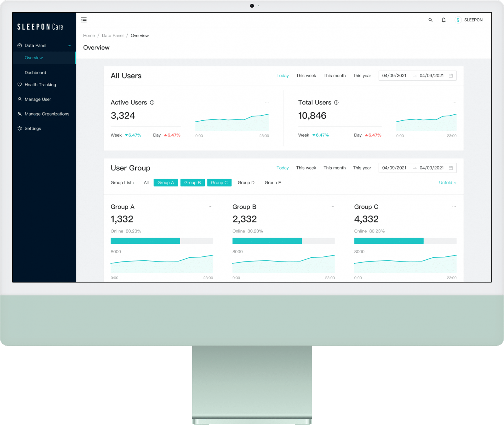Open search via the magnifier icon
The image size is (504, 425).
tap(430, 20)
